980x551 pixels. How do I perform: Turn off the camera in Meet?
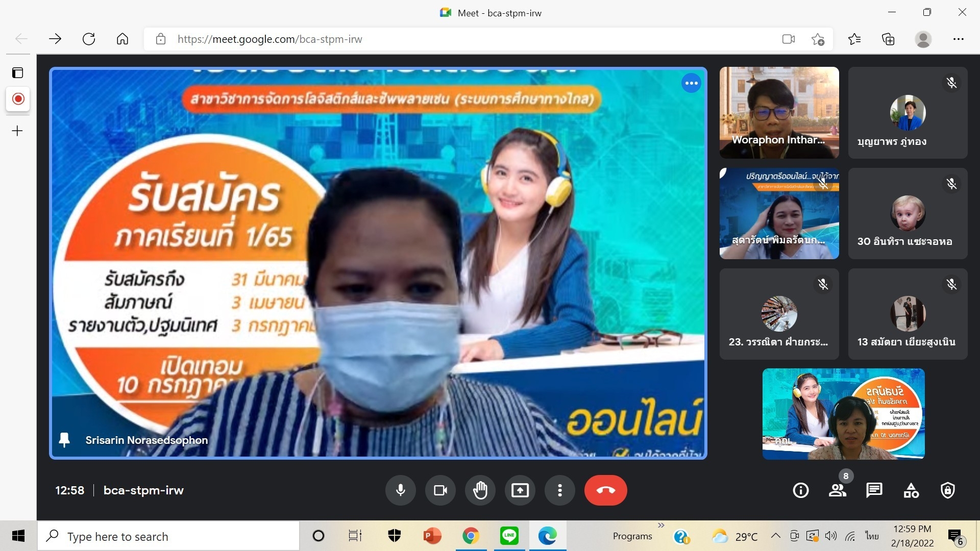[x=440, y=490]
